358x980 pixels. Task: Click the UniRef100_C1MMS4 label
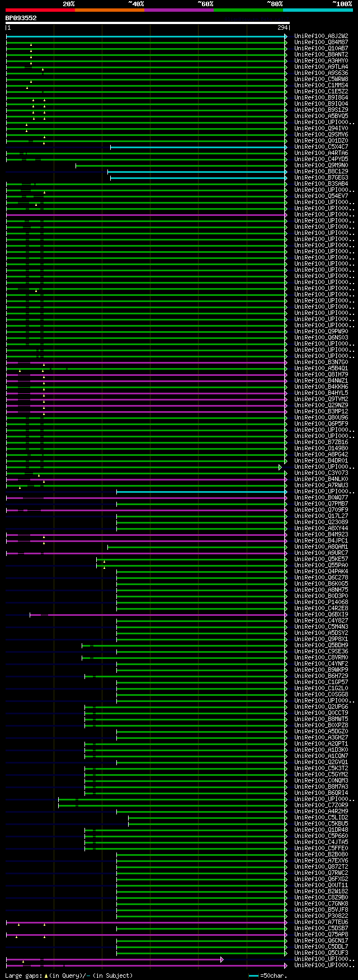(x=321, y=86)
